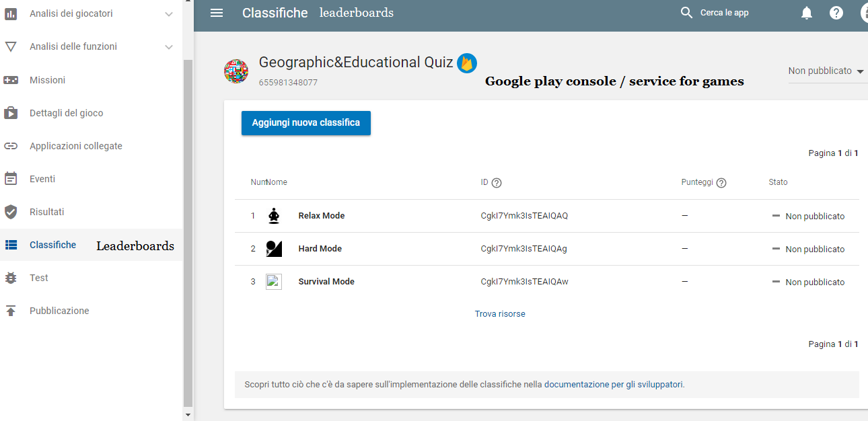
Task: Click the Stato column header
Action: [778, 182]
